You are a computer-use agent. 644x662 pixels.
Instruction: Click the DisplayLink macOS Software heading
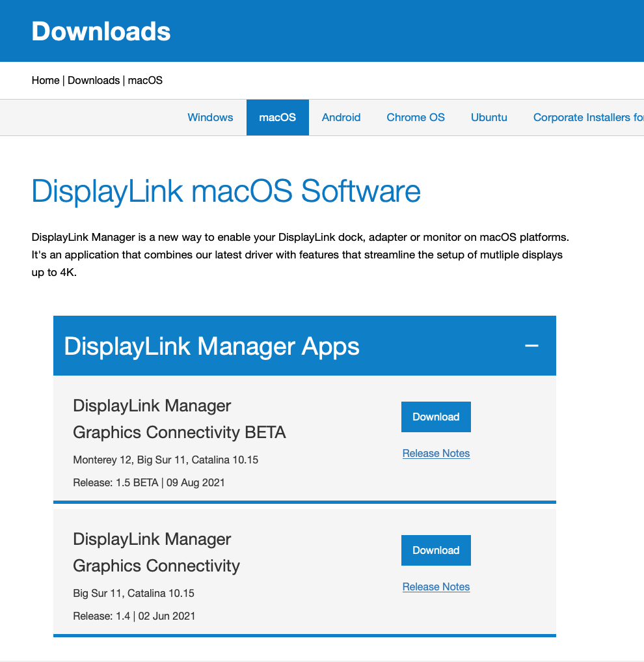coord(226,191)
